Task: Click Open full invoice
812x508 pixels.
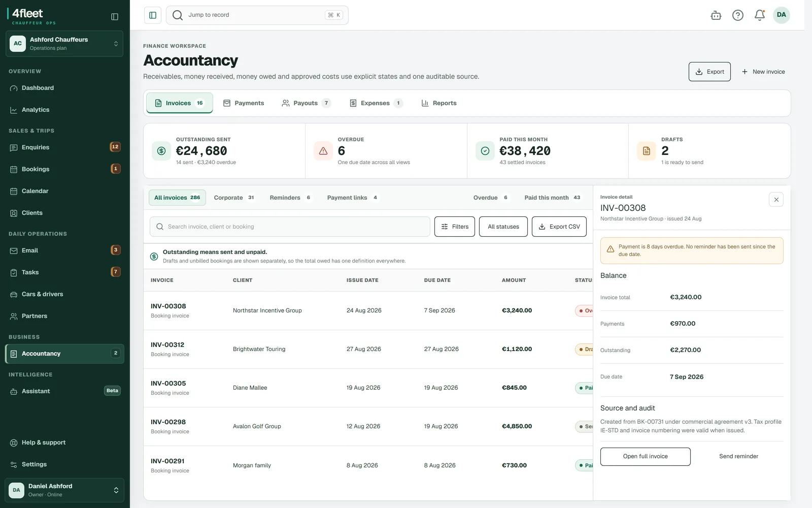Action: (x=646, y=457)
